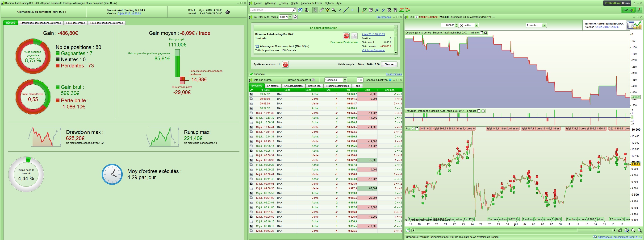This screenshot has width=644, height=240.
Task: Select the text annotation tool
Action: click(371, 10)
